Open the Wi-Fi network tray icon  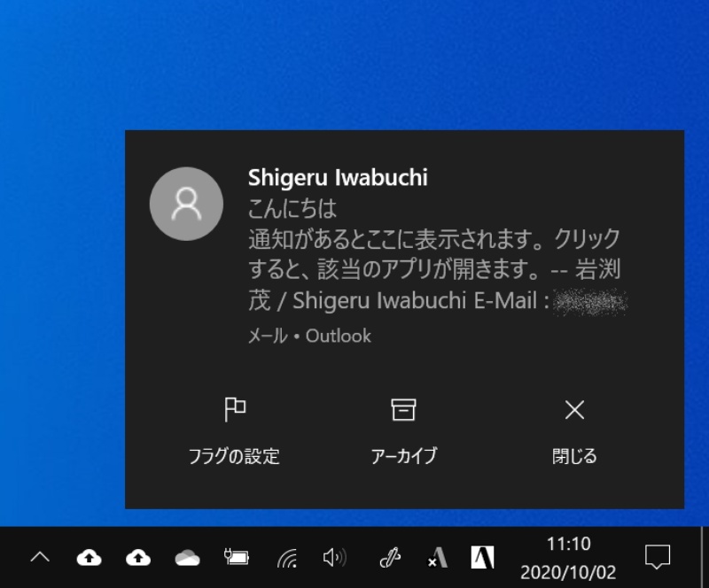tap(286, 558)
